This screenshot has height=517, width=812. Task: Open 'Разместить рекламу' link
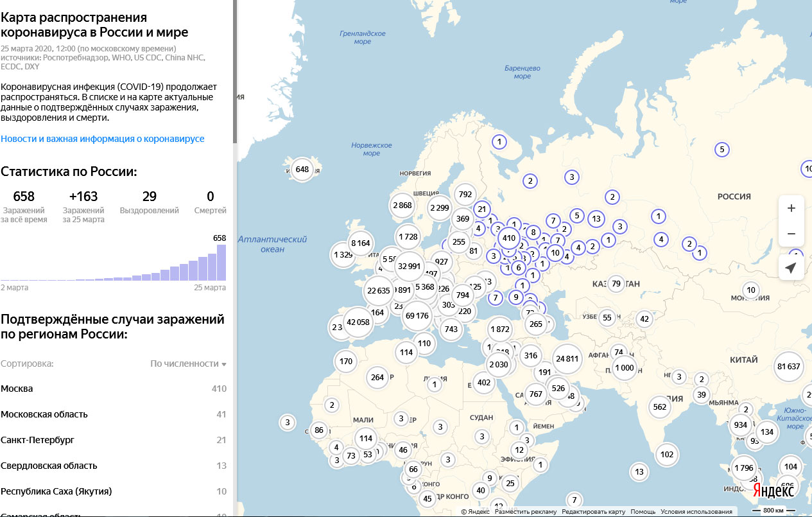coord(526,512)
